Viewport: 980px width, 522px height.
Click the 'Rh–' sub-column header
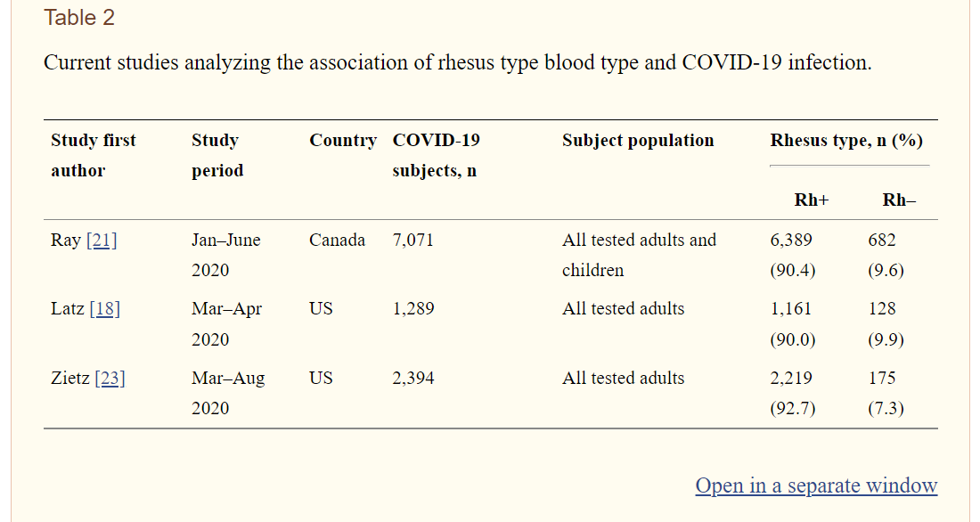(x=898, y=200)
